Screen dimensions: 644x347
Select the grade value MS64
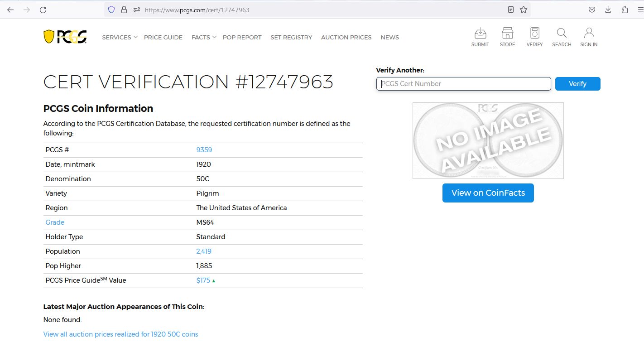pos(205,222)
